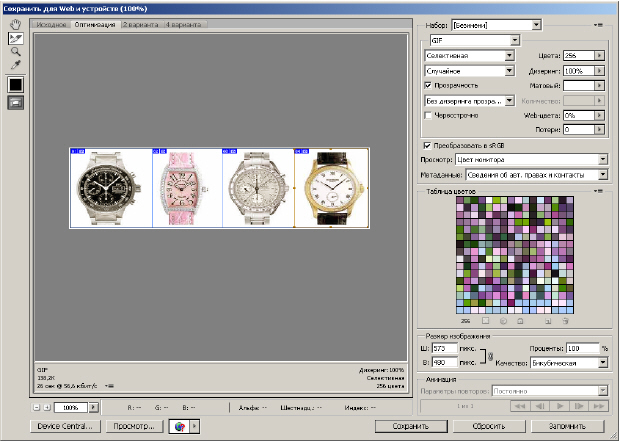Toggle slices visibility button
The width and height of the screenshot is (620, 442).
coord(16,104)
